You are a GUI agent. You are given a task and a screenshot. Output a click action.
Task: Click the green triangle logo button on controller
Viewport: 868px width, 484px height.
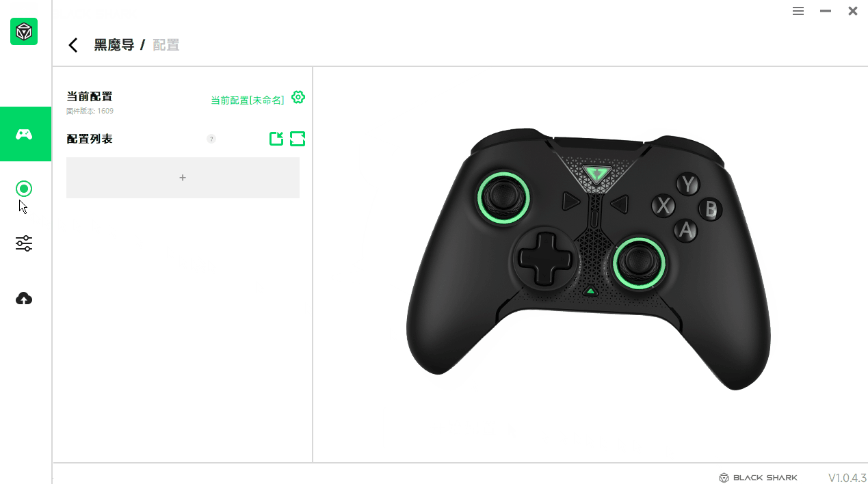tap(598, 174)
